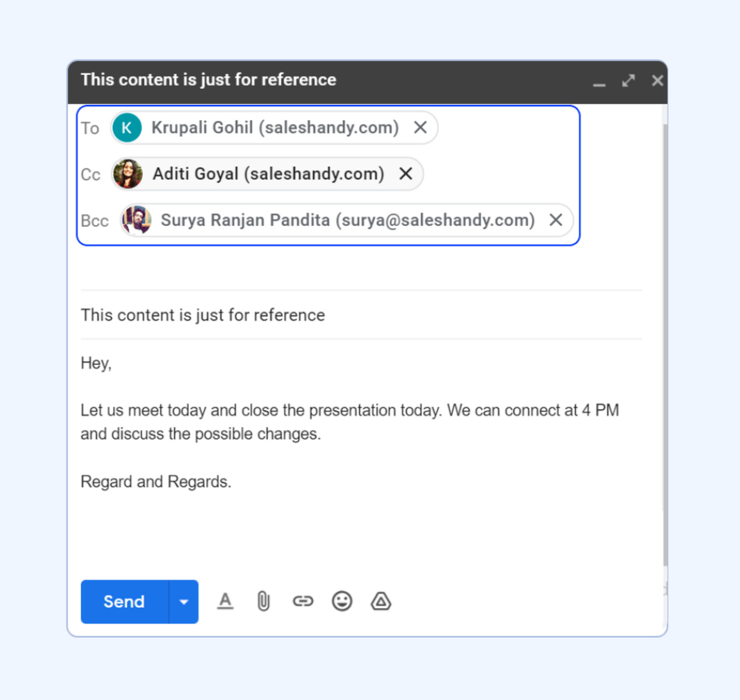Insert a link using the chain icon
This screenshot has height=700, width=740.
coord(303,601)
